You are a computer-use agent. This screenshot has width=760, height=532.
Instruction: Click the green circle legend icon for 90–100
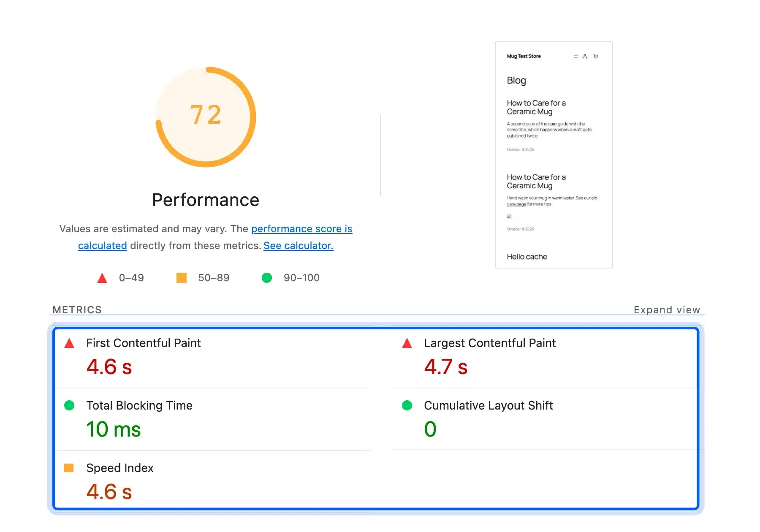[x=267, y=278]
